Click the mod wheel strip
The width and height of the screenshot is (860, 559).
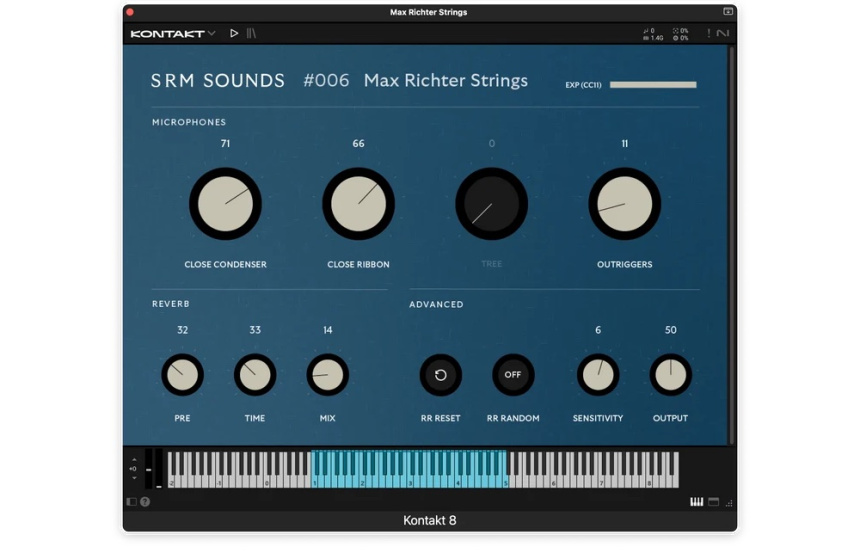[x=159, y=468]
